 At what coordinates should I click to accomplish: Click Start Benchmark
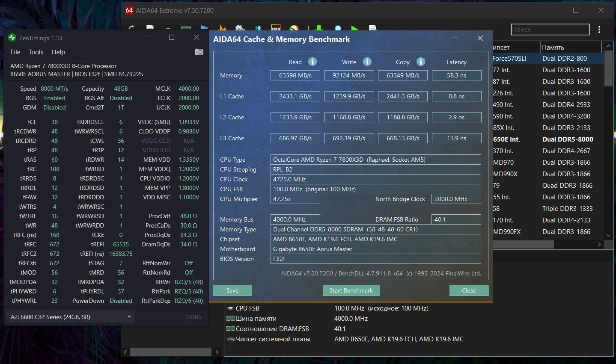[x=351, y=290]
